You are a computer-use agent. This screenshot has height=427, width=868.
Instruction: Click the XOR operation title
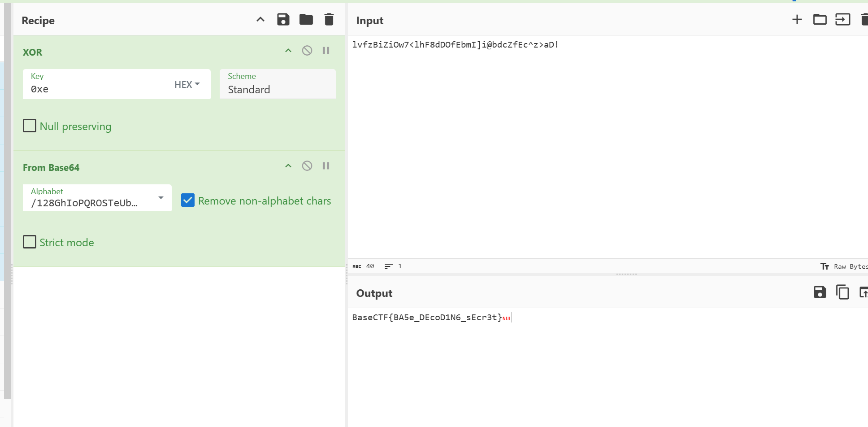tap(32, 52)
